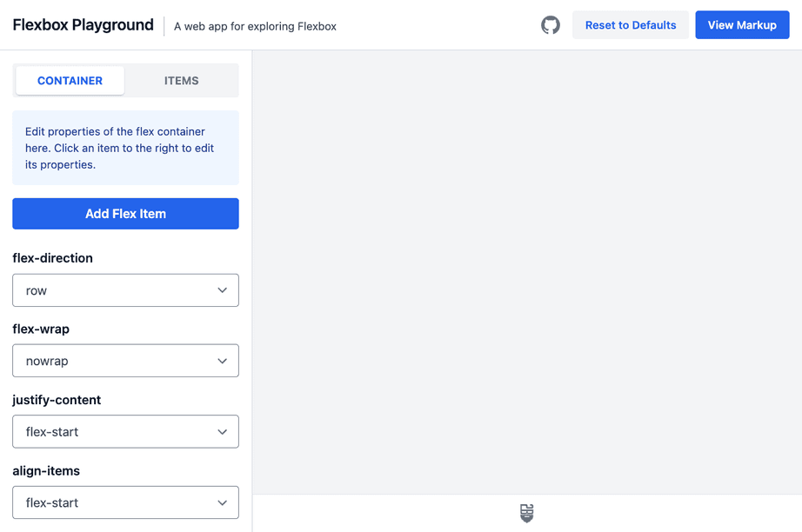Switch to the ITEMS tab
This screenshot has height=532, width=802.
(181, 80)
